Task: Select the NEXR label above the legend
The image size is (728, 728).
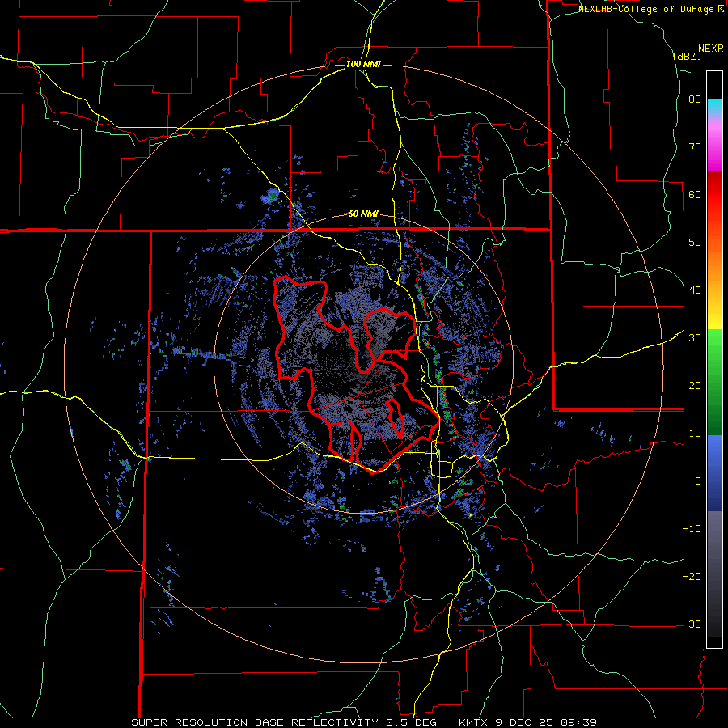Action: click(710, 49)
